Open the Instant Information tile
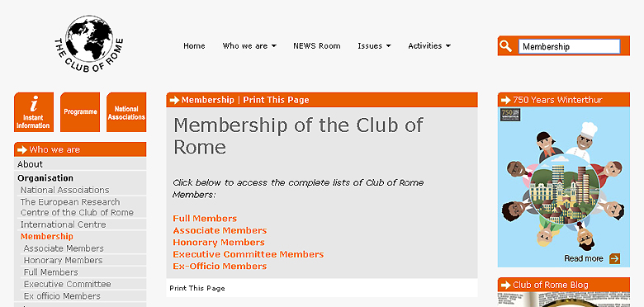The image size is (644, 307). [34, 112]
